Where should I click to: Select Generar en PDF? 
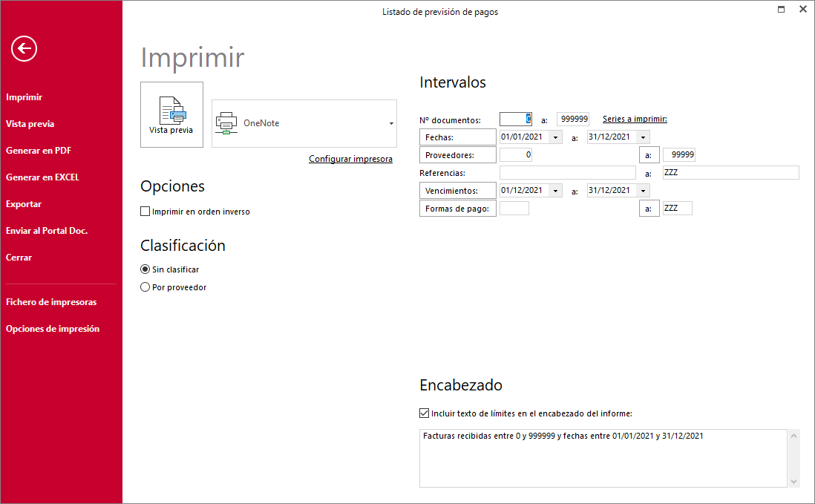click(x=39, y=151)
